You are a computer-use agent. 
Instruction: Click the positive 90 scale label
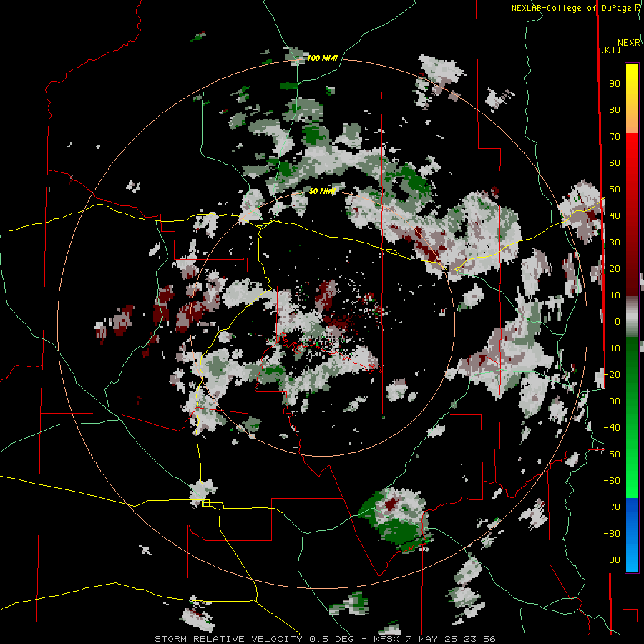[x=615, y=84]
